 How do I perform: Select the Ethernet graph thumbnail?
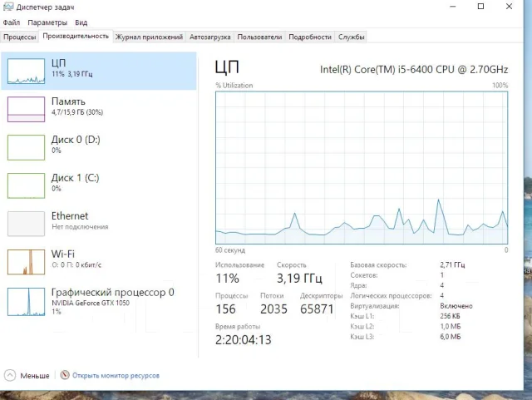pyautogui.click(x=26, y=224)
